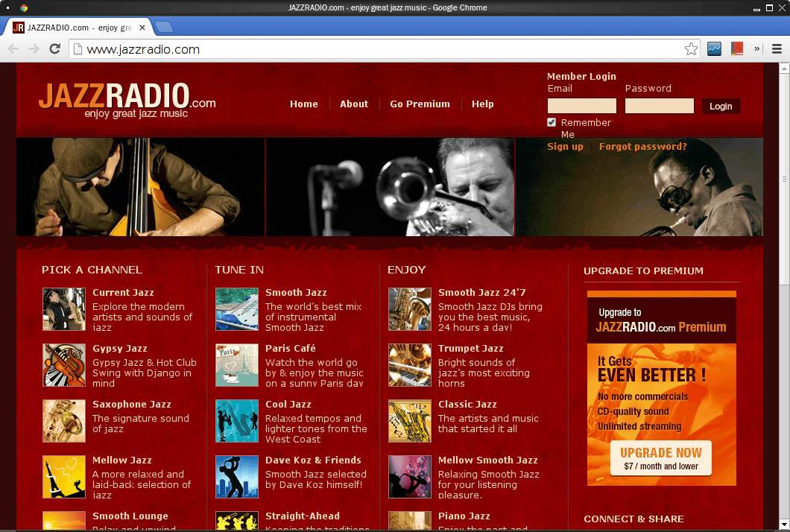The width and height of the screenshot is (790, 532).
Task: Bookmark the page with the star icon
Action: point(692,48)
